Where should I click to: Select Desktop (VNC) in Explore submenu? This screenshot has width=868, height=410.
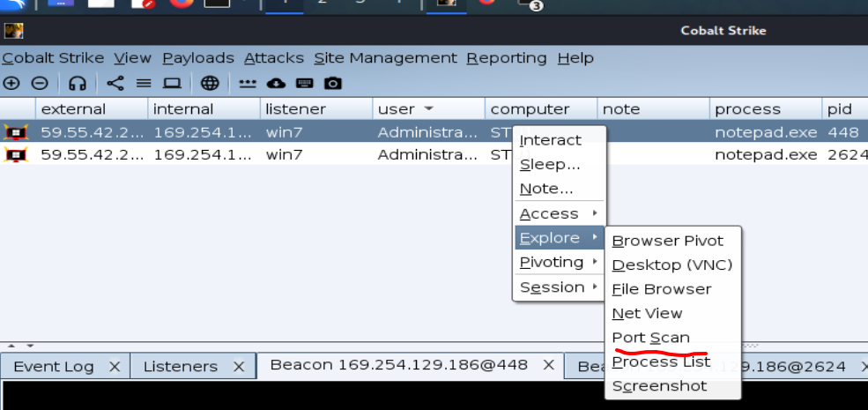[x=672, y=265]
